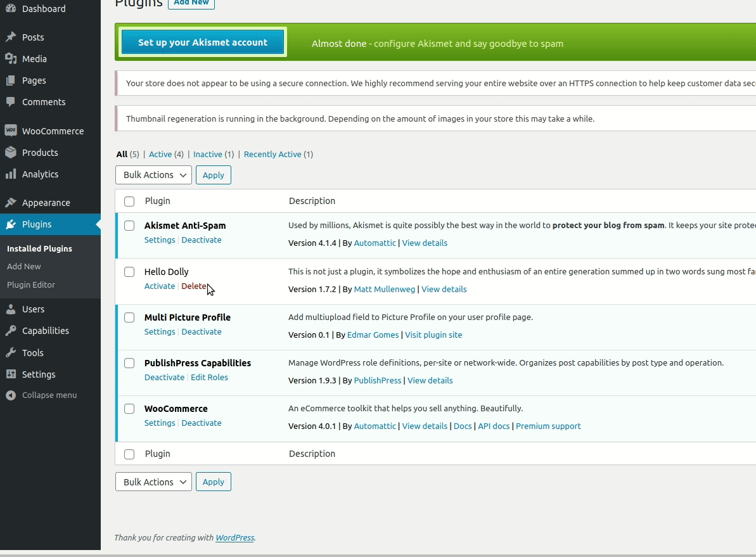
Task: Filter plugins by Inactive
Action: pos(207,155)
